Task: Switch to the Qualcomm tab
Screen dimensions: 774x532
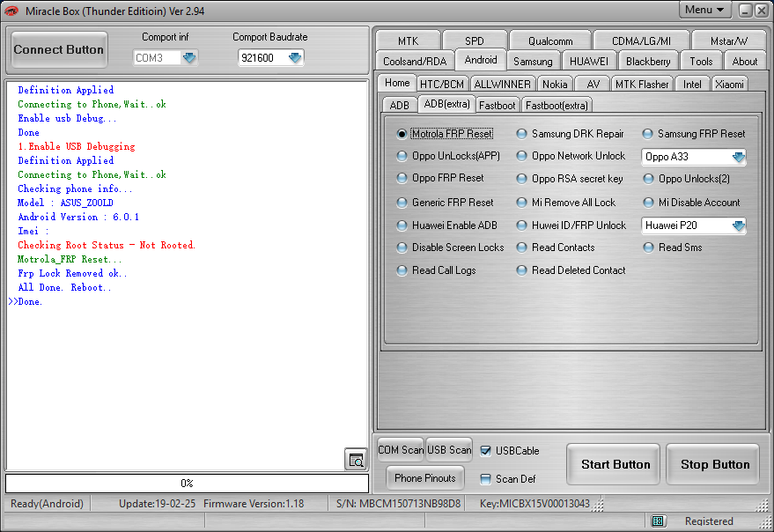Action: point(550,41)
